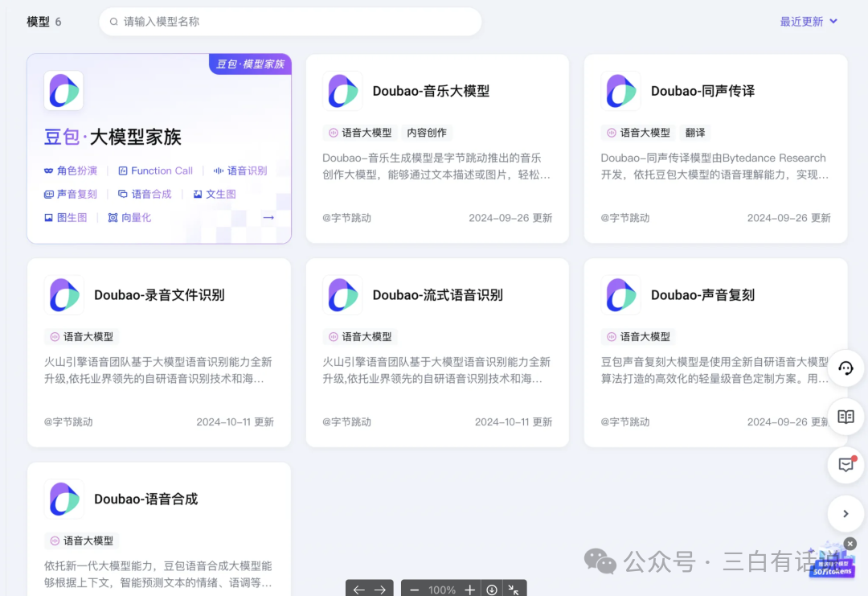Image resolution: width=868 pixels, height=596 pixels.
Task: Open the Doubao-流式语音识别 card title
Action: tap(438, 294)
